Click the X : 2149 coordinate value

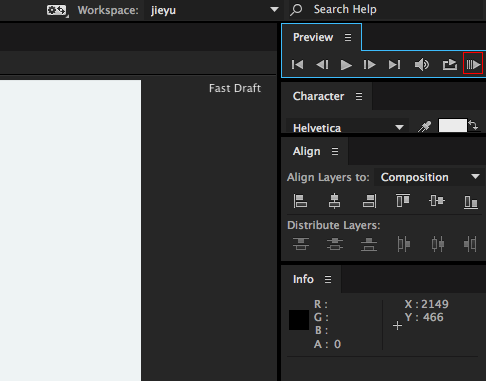click(426, 304)
